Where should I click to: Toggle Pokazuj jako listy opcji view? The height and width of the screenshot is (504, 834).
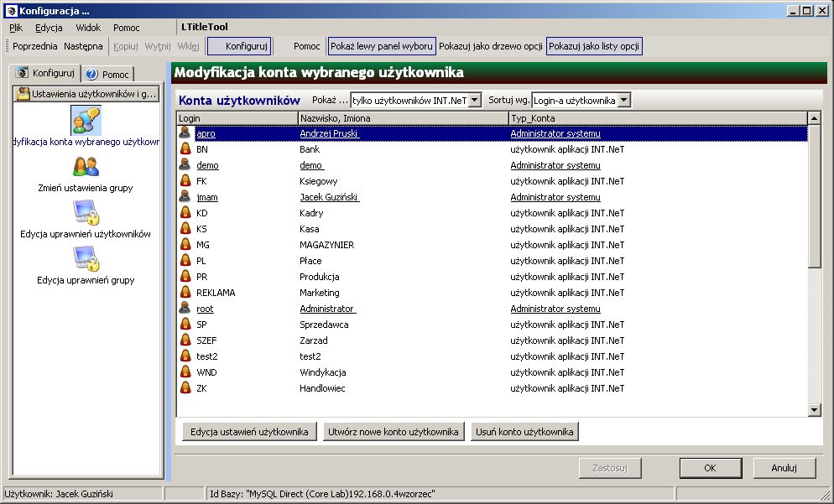(x=594, y=46)
